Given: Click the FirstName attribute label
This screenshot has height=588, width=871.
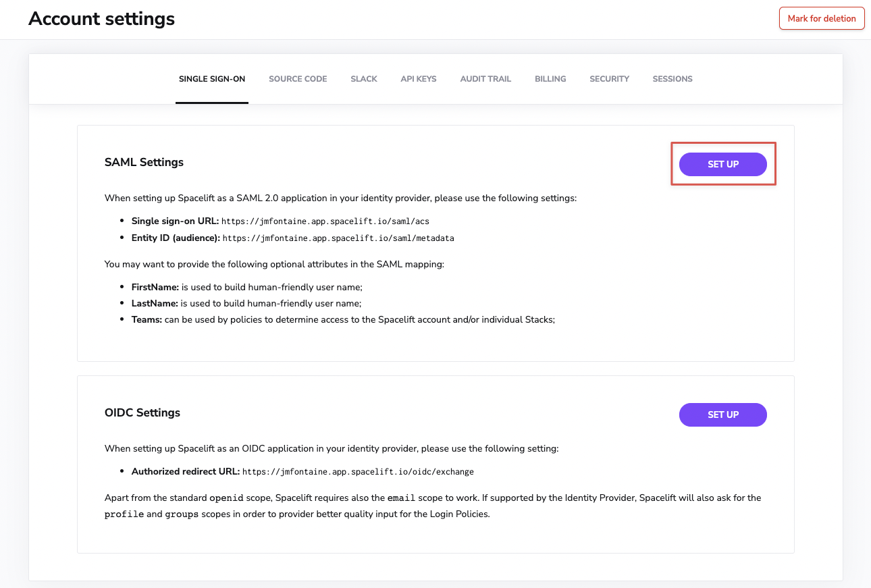Looking at the screenshot, I should coord(155,287).
